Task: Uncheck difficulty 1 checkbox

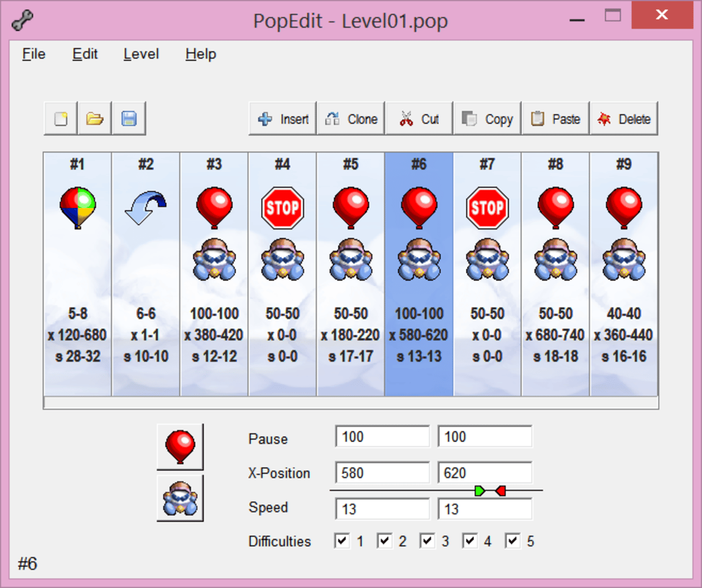Action: click(342, 541)
